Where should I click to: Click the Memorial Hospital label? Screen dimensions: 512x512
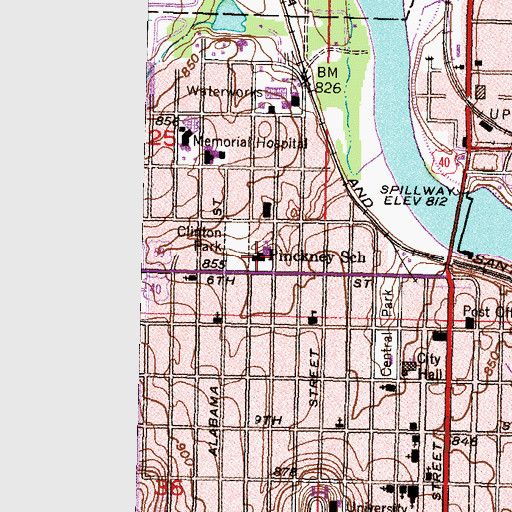[250, 142]
